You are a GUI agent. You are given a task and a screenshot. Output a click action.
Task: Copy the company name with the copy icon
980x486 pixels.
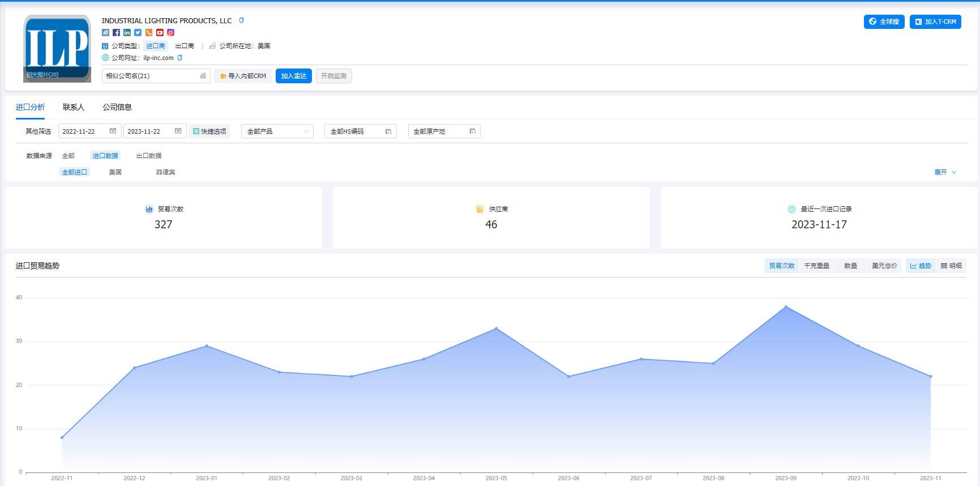[x=242, y=20]
